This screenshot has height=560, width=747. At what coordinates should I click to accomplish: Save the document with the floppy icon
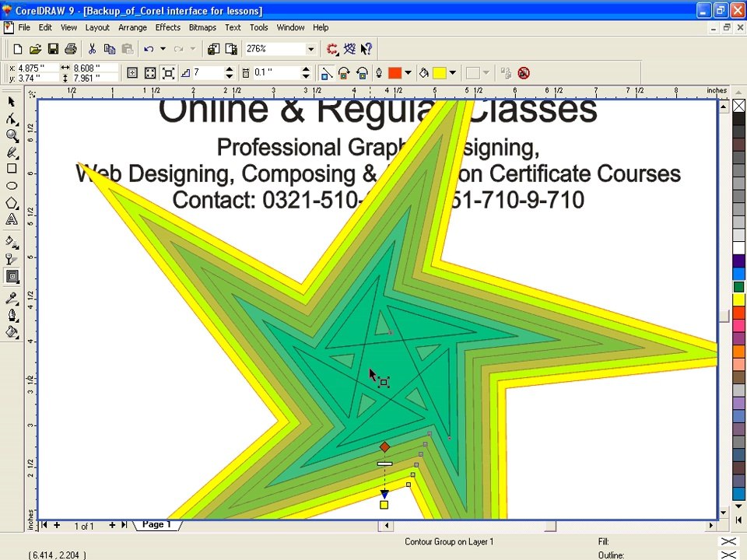pyautogui.click(x=53, y=48)
